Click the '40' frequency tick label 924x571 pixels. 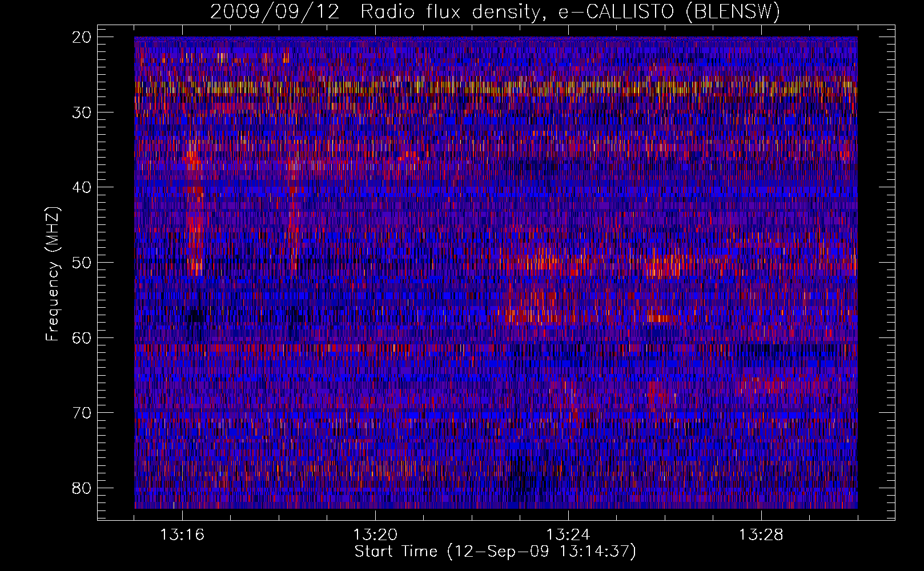(82, 188)
